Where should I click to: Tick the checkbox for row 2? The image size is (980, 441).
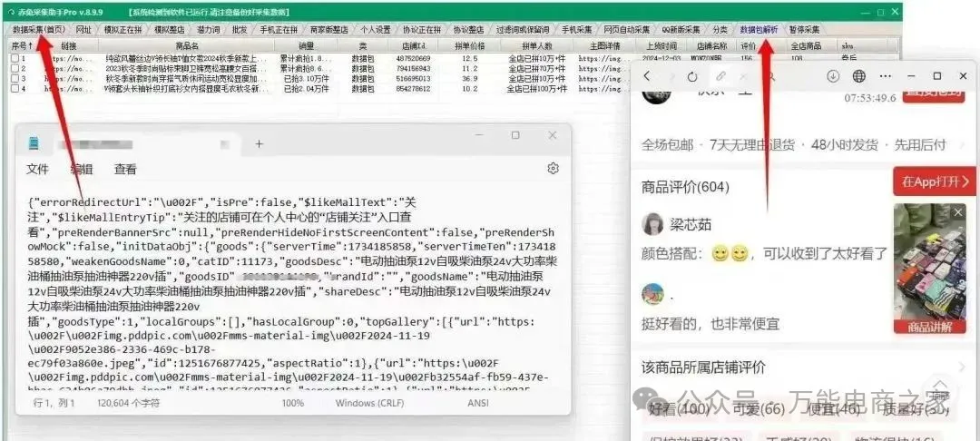pos(15,69)
